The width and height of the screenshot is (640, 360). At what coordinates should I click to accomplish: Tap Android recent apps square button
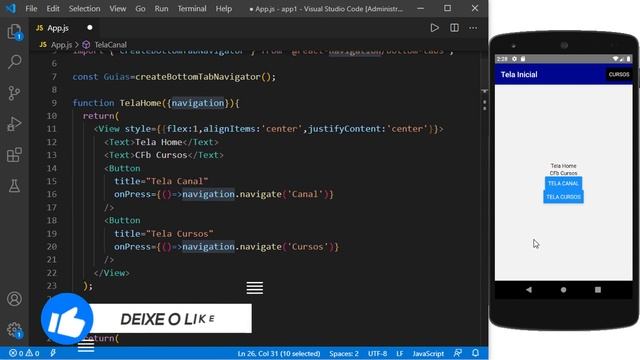tap(598, 289)
